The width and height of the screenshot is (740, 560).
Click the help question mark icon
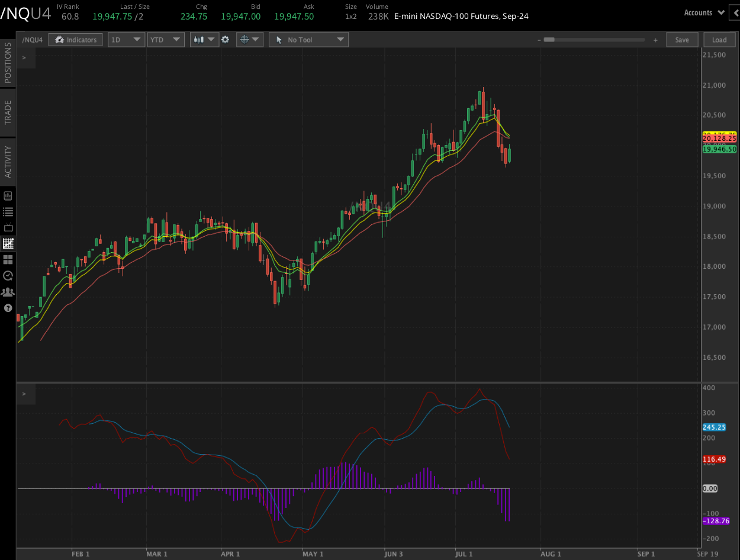[x=8, y=308]
